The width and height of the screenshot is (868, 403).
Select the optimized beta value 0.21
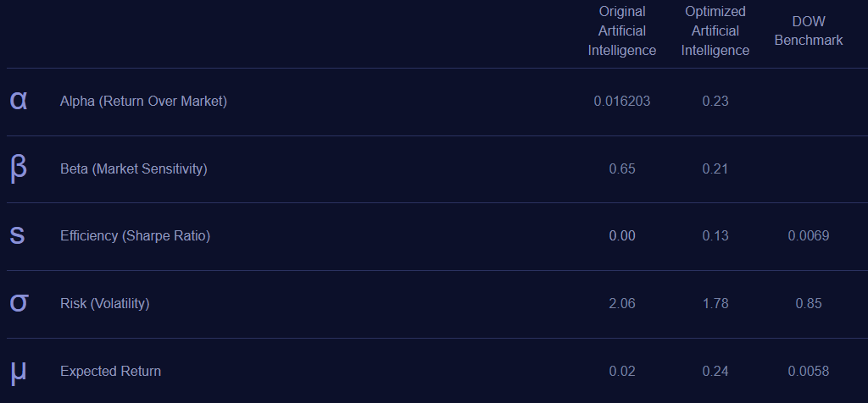click(x=715, y=168)
